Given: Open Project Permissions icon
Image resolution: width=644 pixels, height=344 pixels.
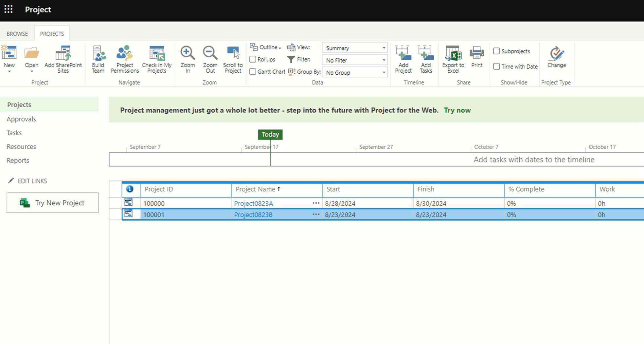Looking at the screenshot, I should point(125,53).
